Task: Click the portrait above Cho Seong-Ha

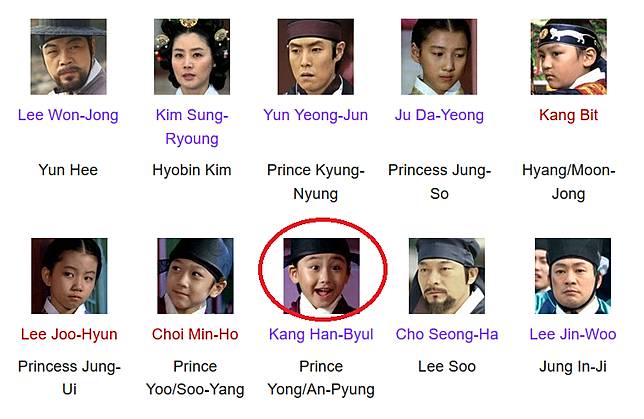Action: point(447,276)
